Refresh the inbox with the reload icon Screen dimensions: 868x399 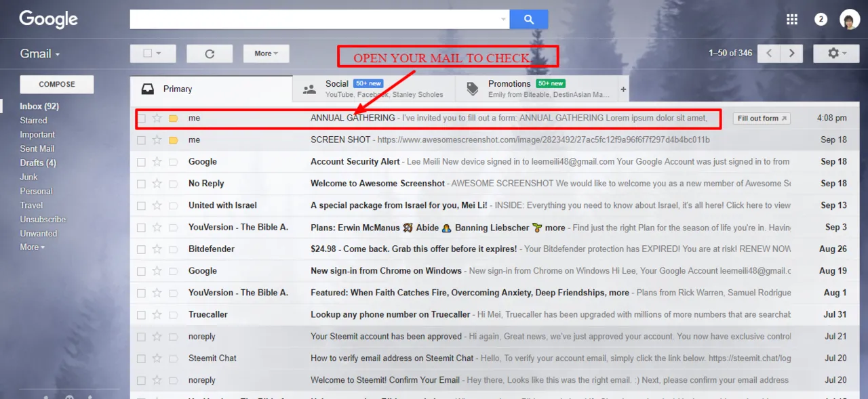coord(210,54)
